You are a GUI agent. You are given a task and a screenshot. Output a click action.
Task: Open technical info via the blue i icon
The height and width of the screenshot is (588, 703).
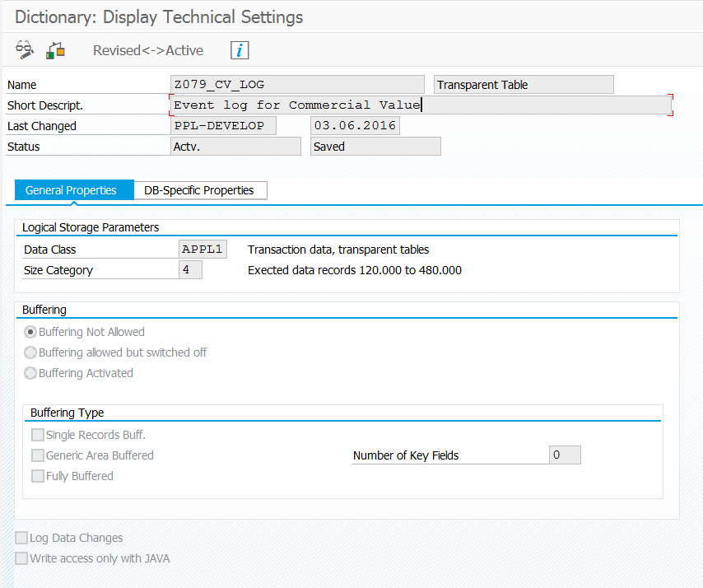(x=239, y=50)
